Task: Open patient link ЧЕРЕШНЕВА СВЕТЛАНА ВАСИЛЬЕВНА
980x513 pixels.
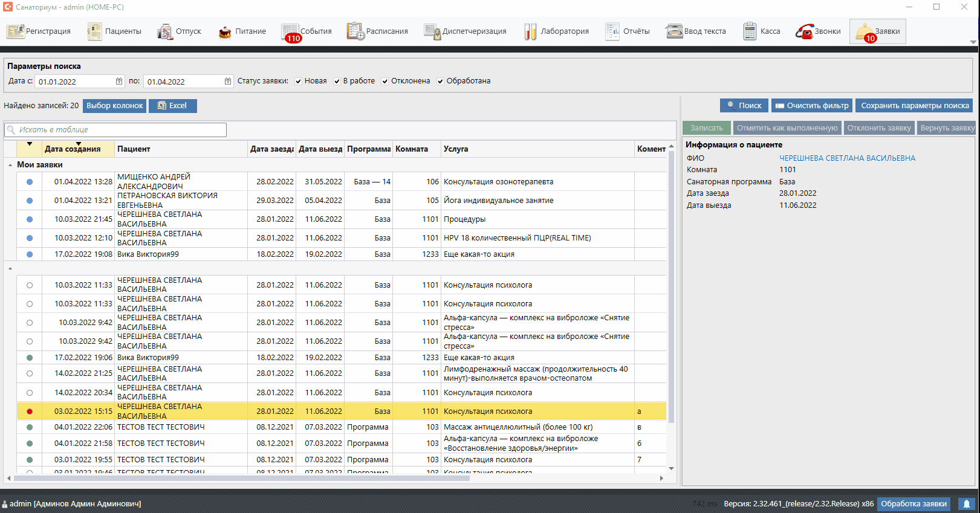Action: tap(847, 158)
